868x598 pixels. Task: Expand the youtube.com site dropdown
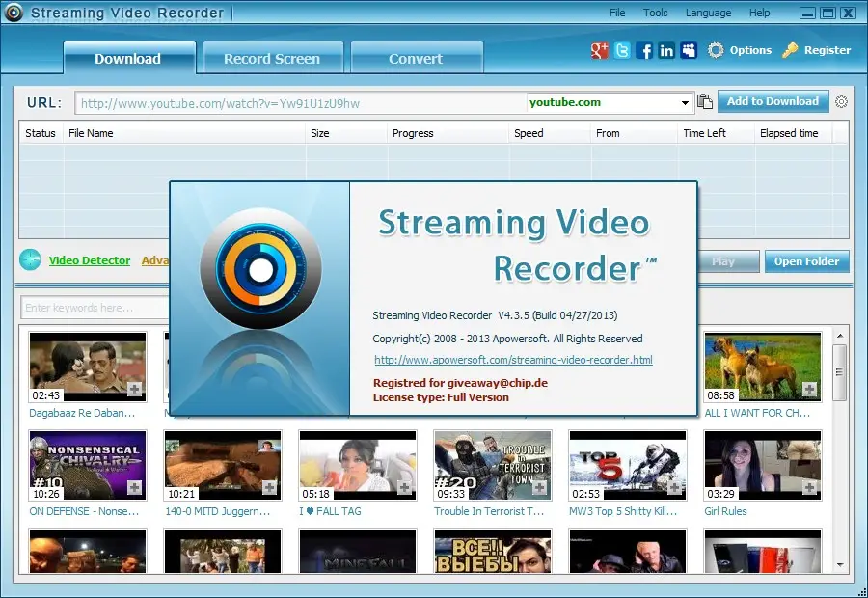pos(685,103)
